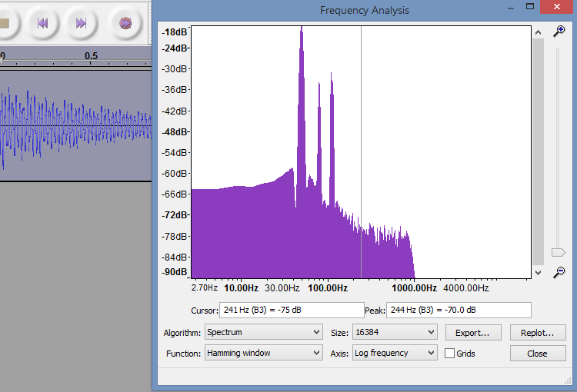
Task: Click the Cursor readout field
Action: pyautogui.click(x=292, y=310)
